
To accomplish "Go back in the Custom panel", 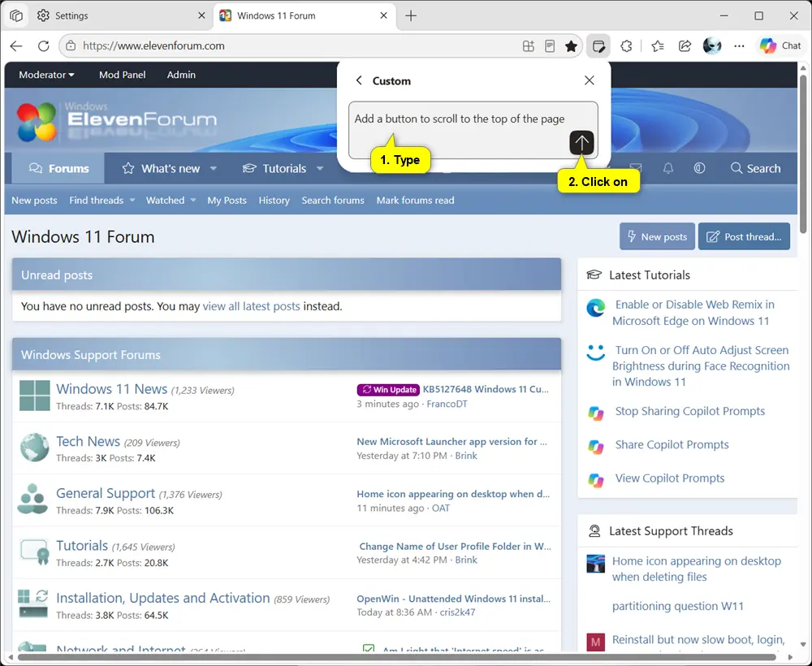I will [359, 80].
